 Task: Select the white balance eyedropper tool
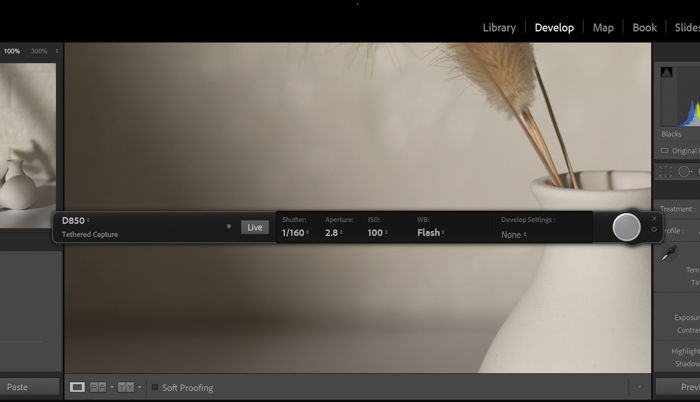click(x=669, y=254)
